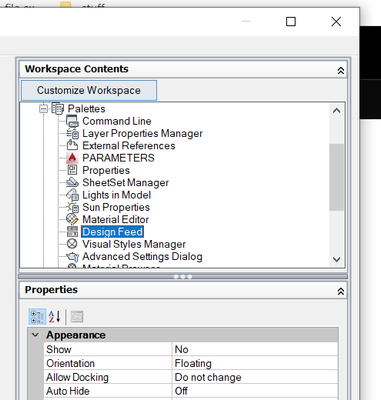Click the tree scrollbar up arrow
Image resolution: width=381 pixels, height=400 pixels.
tap(337, 111)
